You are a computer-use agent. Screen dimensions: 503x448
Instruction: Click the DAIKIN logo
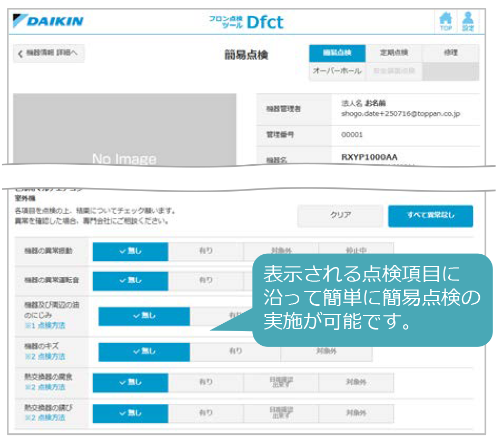[48, 22]
